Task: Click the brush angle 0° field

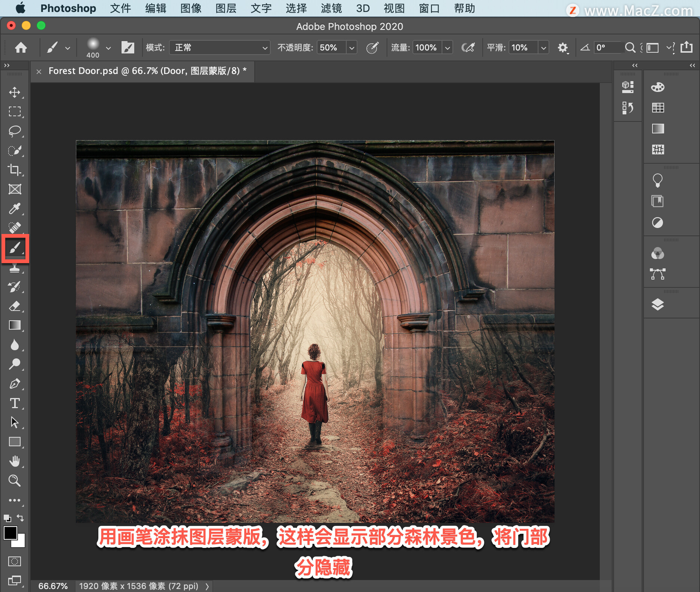Action: click(608, 47)
